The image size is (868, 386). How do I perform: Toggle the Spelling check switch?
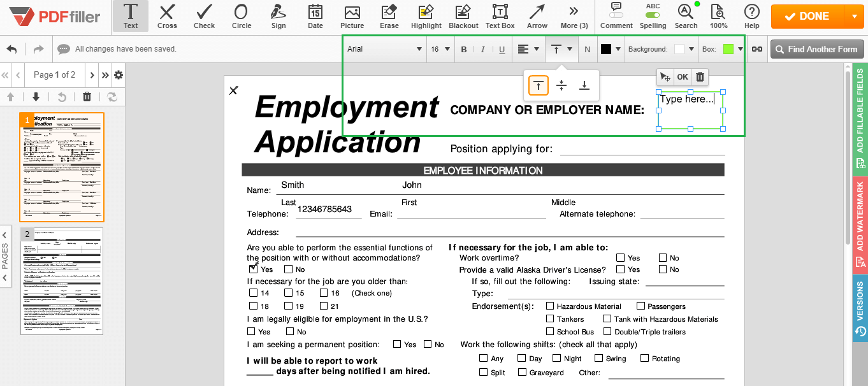pyautogui.click(x=653, y=15)
